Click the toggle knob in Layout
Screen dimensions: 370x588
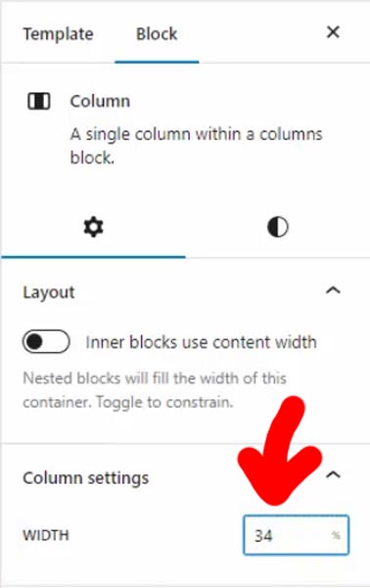pos(35,342)
